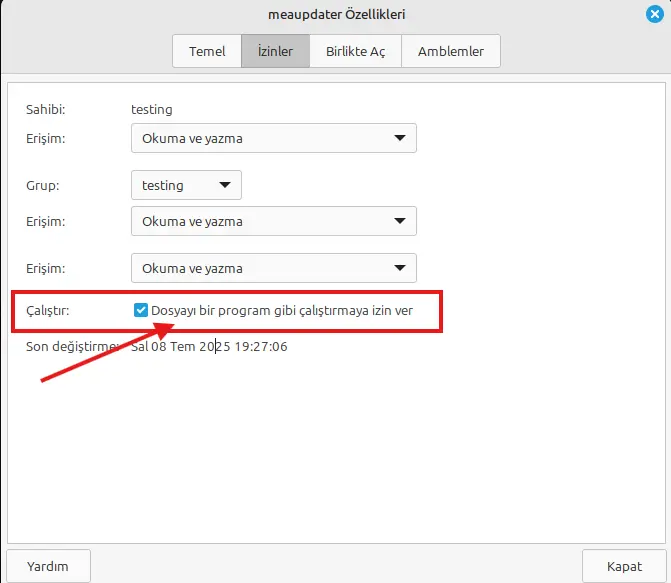Open the owner Erişim dropdown under Sahibi
671x583 pixels.
coord(273,138)
